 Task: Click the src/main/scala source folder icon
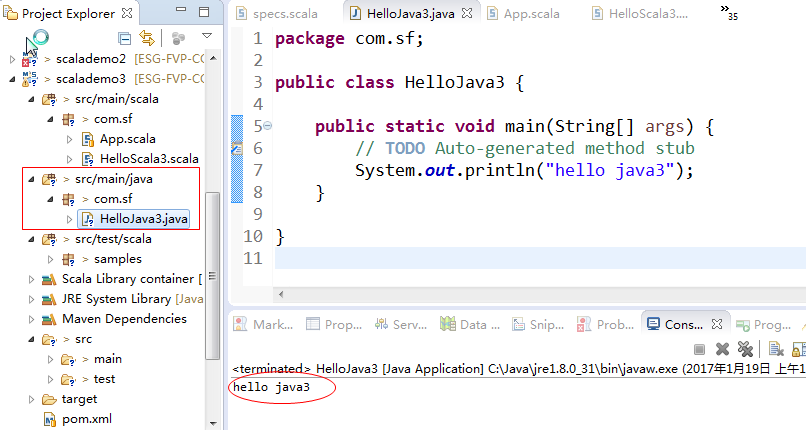(x=49, y=100)
